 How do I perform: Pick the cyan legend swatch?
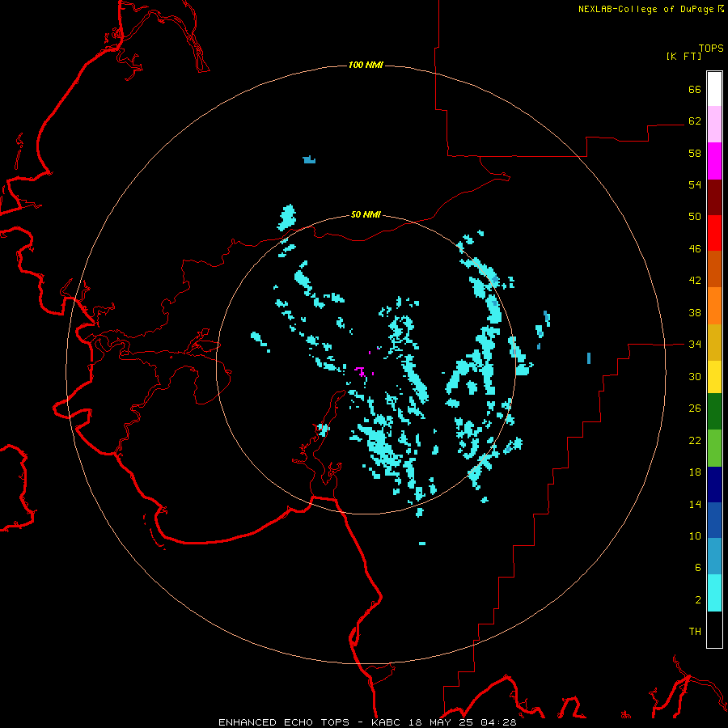[x=714, y=593]
